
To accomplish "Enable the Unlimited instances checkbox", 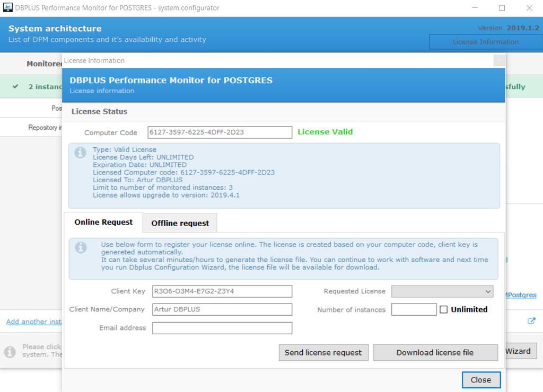I will tap(444, 309).
